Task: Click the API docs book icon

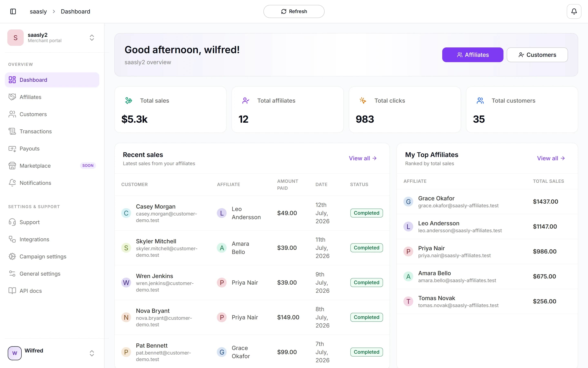Action: click(x=12, y=291)
